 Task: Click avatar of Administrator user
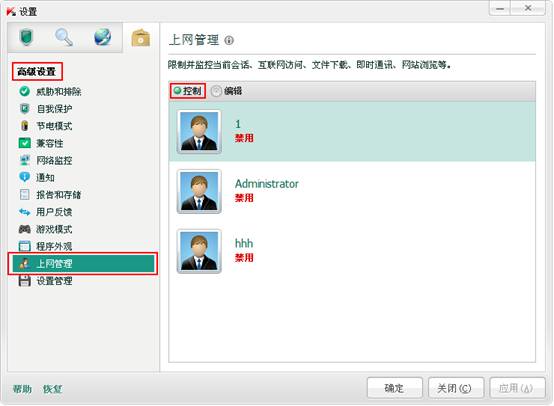(199, 191)
